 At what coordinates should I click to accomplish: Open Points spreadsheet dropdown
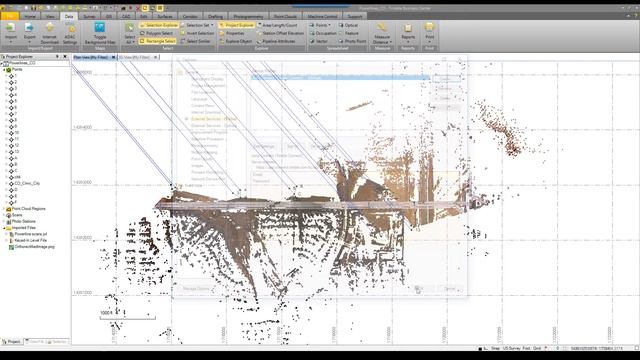(x=320, y=25)
